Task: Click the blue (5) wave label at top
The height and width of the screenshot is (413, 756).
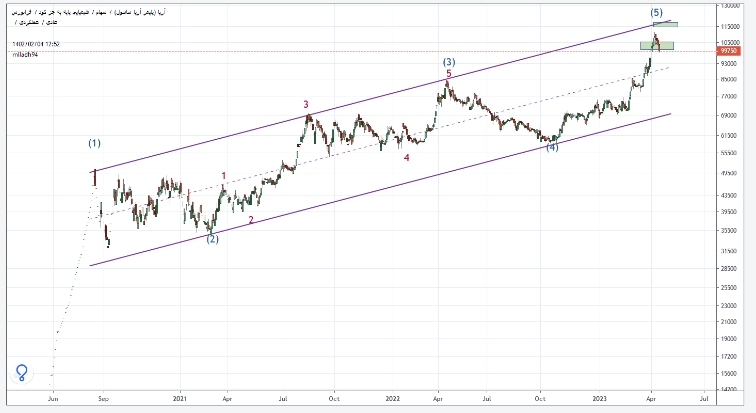Action: 656,12
